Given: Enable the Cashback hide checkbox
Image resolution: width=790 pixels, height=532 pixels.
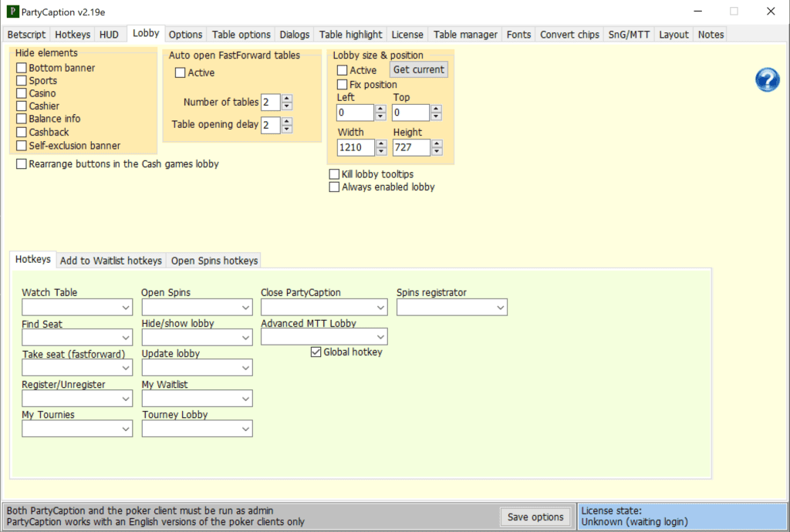Looking at the screenshot, I should (21, 132).
